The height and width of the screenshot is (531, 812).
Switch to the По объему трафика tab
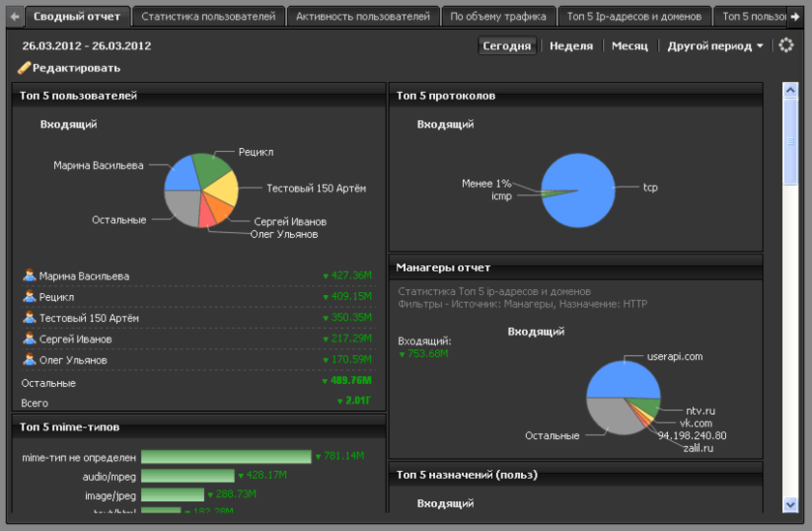(498, 16)
